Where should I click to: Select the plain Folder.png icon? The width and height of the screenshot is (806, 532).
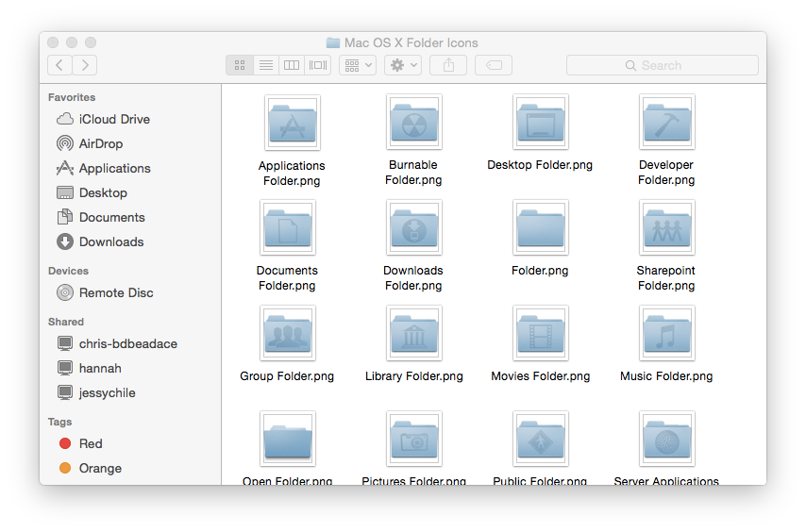pos(541,227)
